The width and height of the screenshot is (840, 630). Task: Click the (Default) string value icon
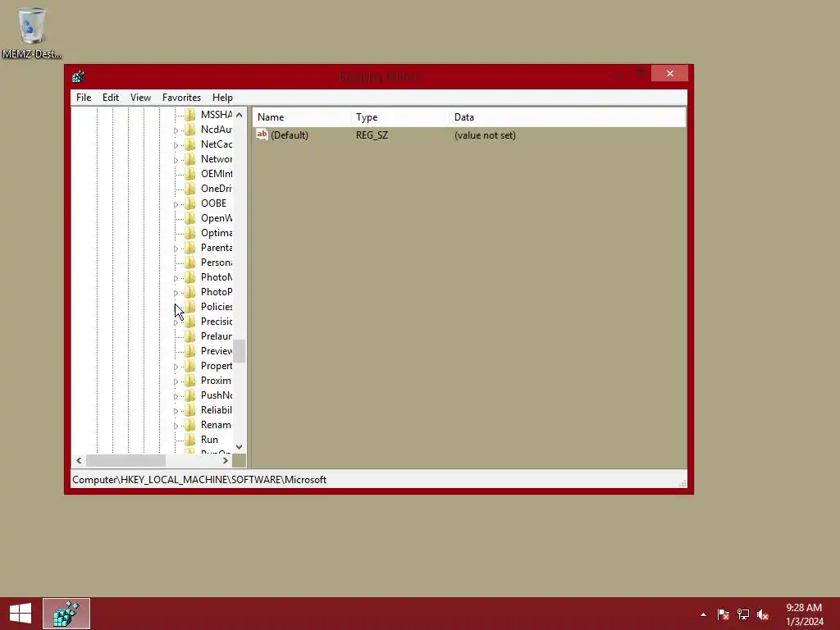[262, 135]
